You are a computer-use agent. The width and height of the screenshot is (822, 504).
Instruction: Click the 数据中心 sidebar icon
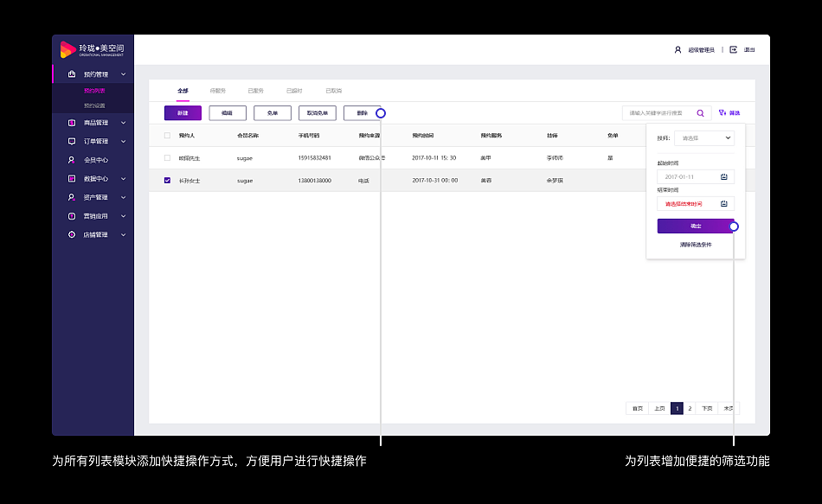point(72,179)
